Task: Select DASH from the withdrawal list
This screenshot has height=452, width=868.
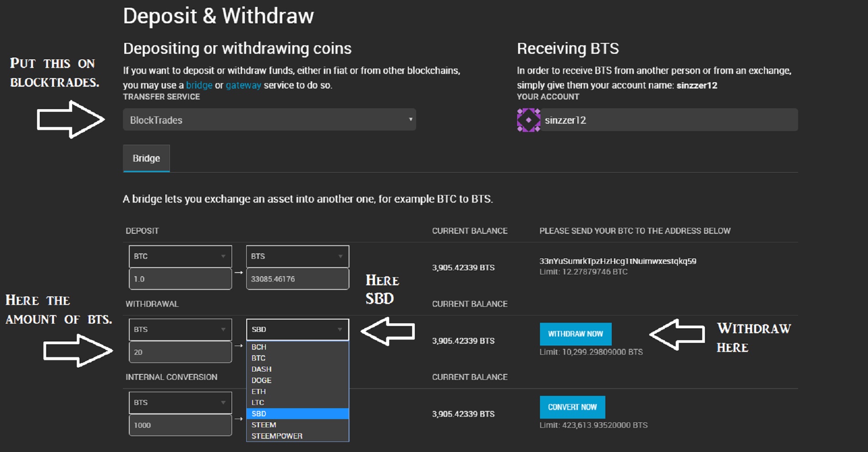Action: tap(297, 369)
